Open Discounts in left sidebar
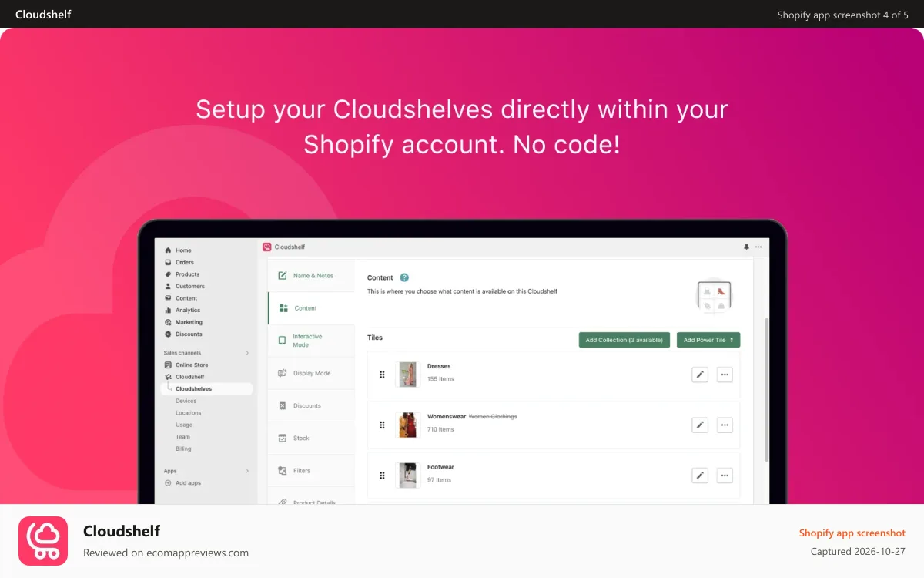The width and height of the screenshot is (924, 578). click(189, 334)
